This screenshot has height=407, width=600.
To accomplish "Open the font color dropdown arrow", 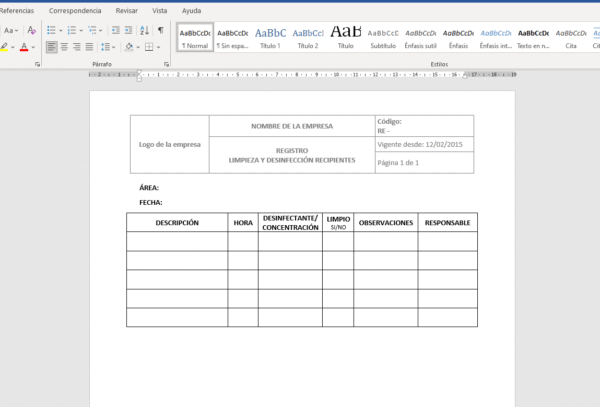I will tap(33, 47).
